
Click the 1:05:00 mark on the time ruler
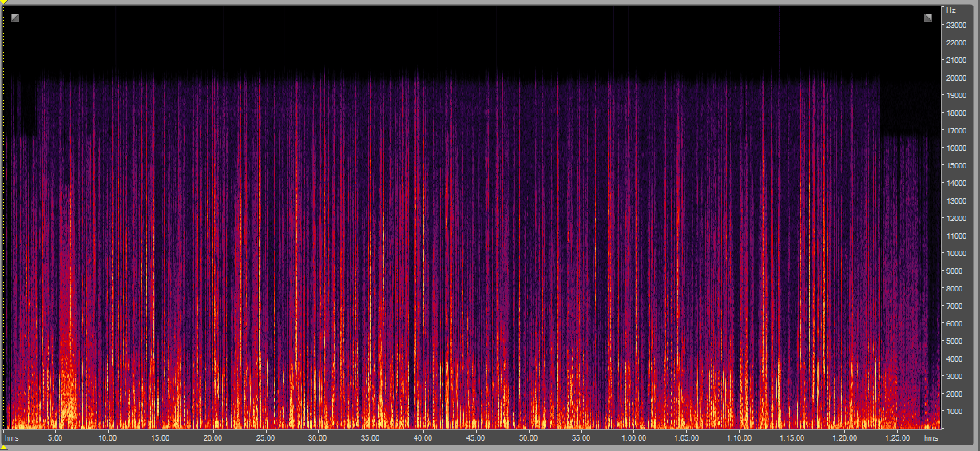[x=686, y=438]
